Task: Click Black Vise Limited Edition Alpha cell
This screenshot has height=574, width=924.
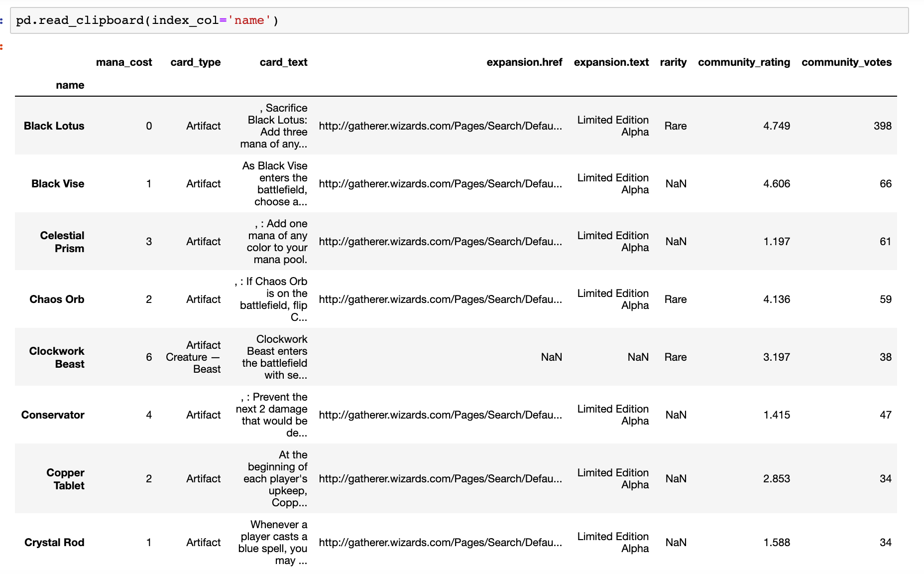Action: [x=613, y=184]
